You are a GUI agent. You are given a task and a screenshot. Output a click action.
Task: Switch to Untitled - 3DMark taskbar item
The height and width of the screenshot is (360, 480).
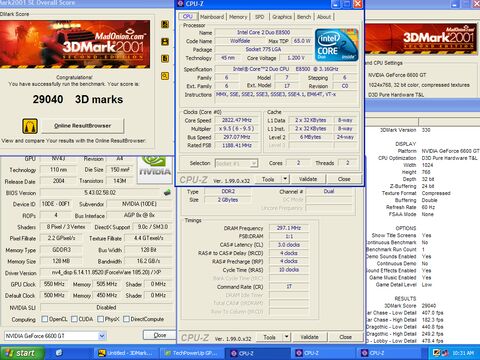pos(125,353)
